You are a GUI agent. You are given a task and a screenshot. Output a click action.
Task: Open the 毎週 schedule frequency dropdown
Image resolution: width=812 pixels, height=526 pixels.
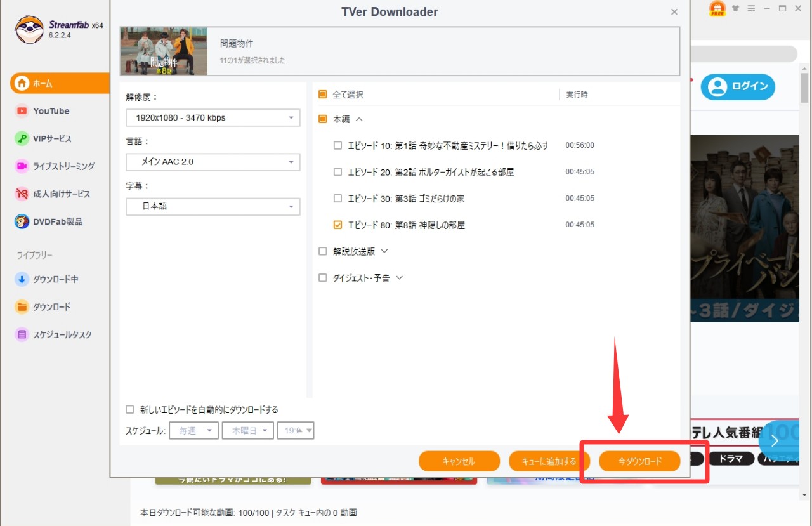coord(193,431)
